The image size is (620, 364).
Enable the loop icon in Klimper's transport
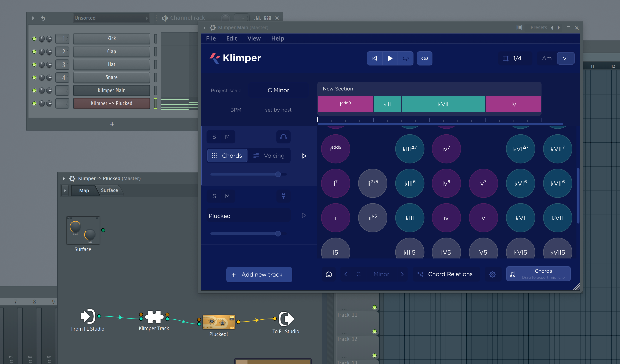point(406,58)
